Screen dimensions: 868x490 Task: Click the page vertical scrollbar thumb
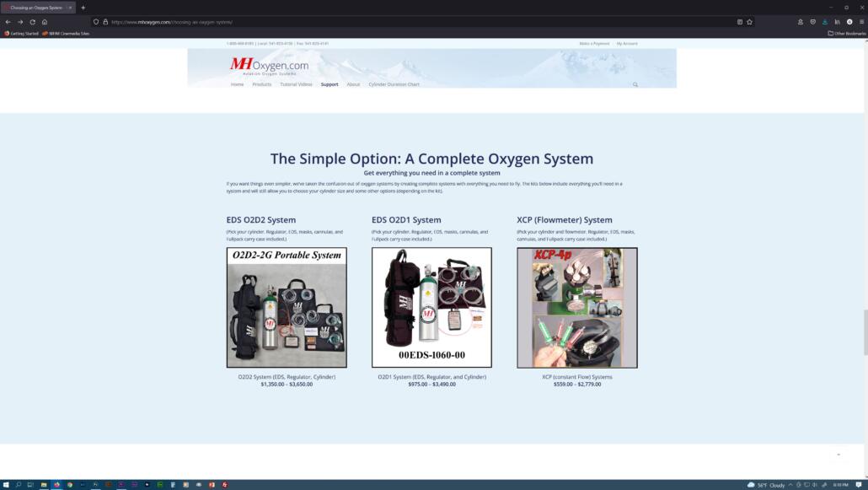coord(865,332)
